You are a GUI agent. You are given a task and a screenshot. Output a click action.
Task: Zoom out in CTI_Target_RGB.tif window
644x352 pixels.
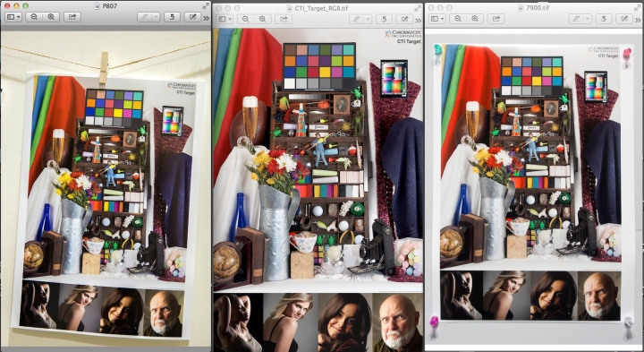pyautogui.click(x=246, y=19)
